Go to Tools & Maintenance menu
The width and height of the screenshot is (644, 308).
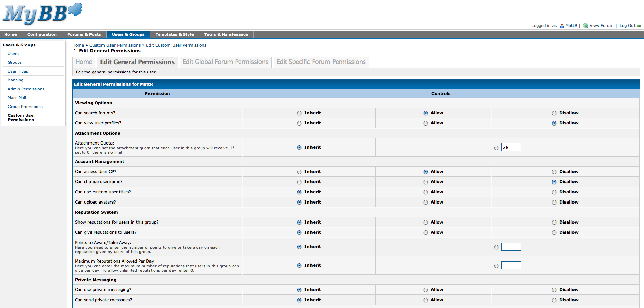point(226,34)
